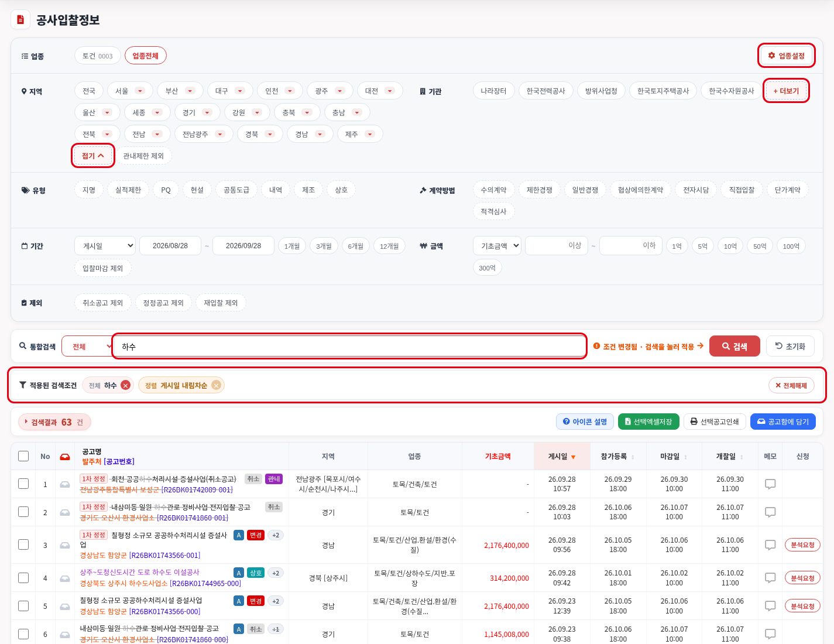Check the row 2 checkbox

[x=23, y=512]
